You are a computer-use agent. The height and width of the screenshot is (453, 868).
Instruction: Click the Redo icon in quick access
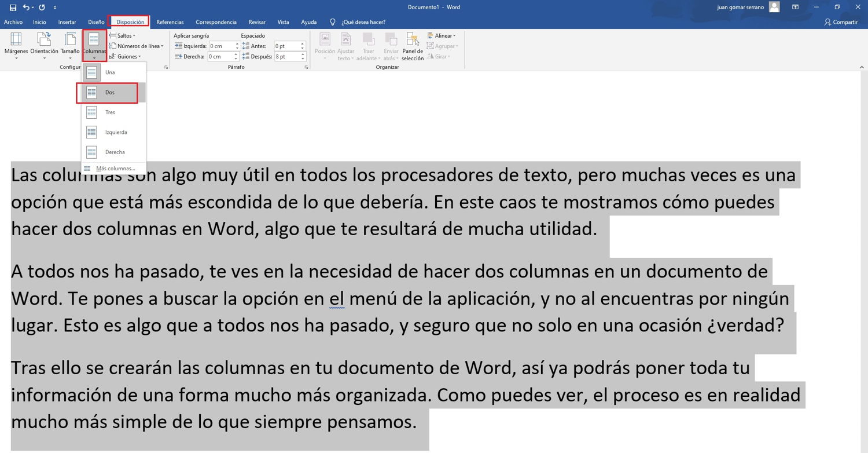click(42, 8)
